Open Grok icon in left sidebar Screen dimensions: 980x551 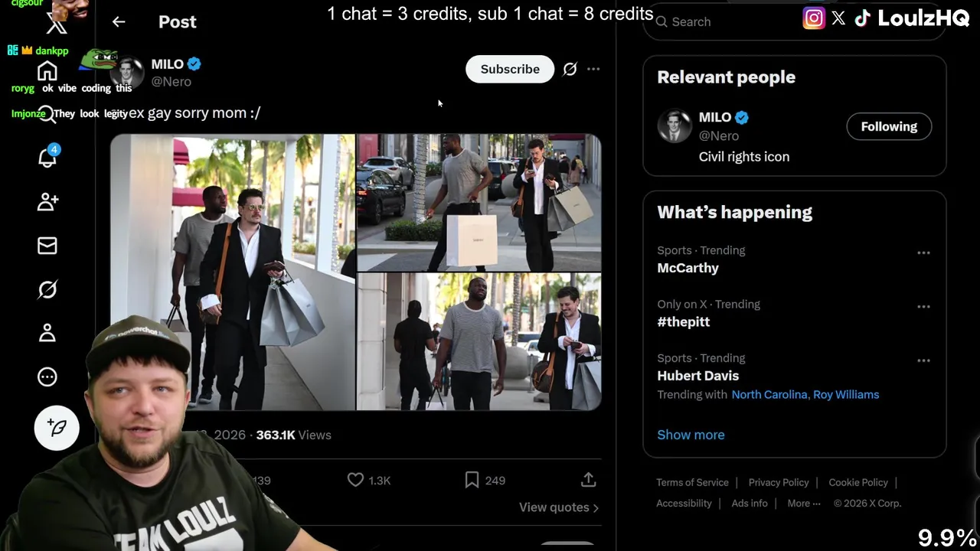(47, 289)
